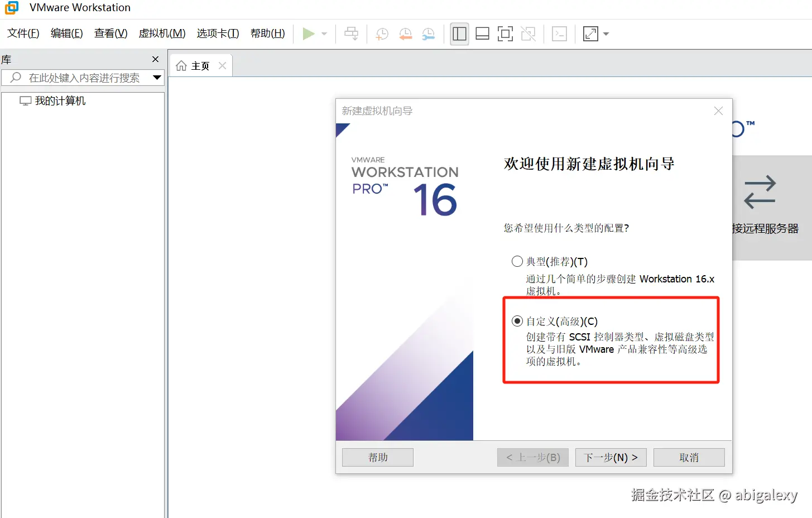
Task: Select the 自定义(高级)(C) radio option
Action: pyautogui.click(x=516, y=320)
